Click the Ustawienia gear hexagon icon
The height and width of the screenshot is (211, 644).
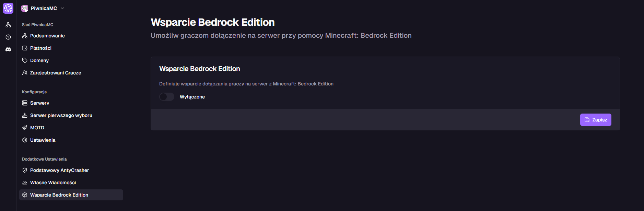tap(25, 140)
